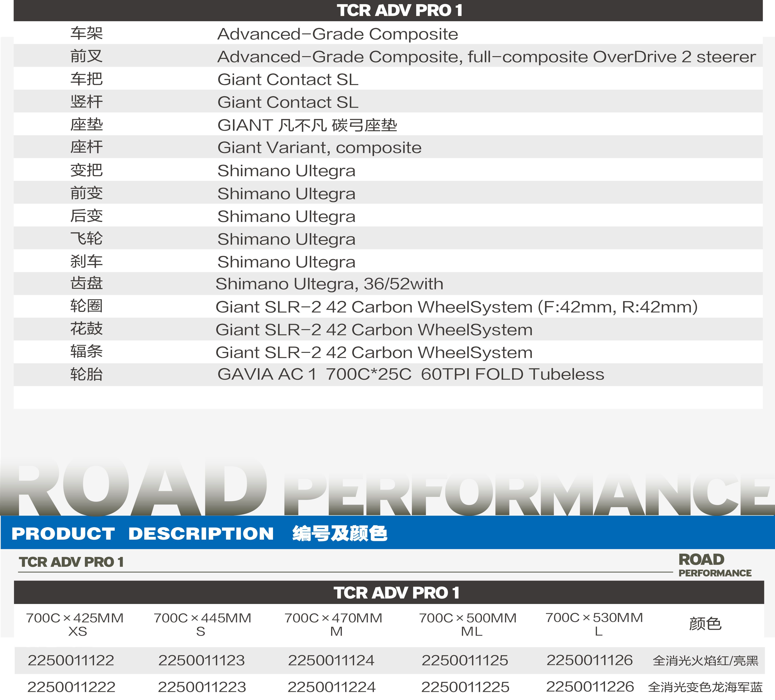Click the 座垫 saddle label
Viewport: 775px width, 700px height.
[86, 124]
